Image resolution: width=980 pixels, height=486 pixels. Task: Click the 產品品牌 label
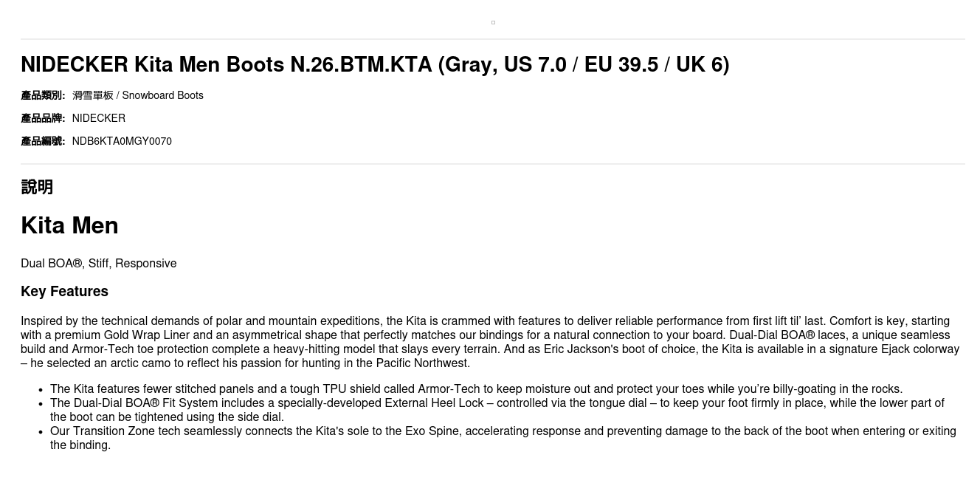(x=43, y=118)
